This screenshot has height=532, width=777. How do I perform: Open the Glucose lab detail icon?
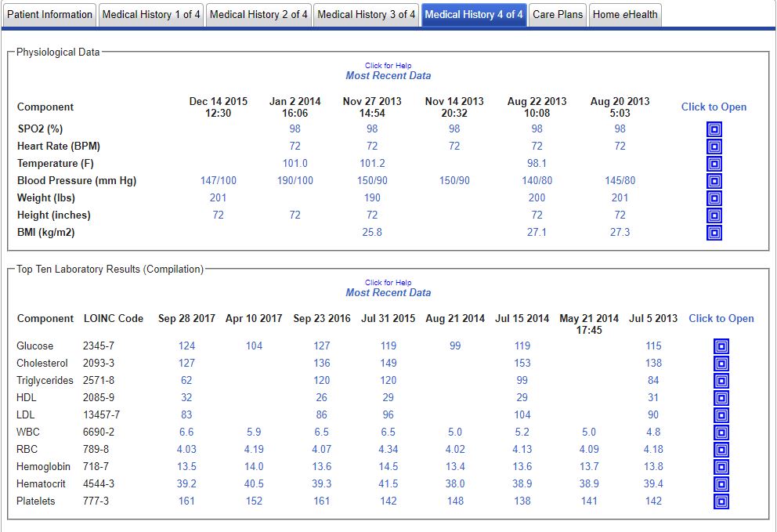click(721, 346)
